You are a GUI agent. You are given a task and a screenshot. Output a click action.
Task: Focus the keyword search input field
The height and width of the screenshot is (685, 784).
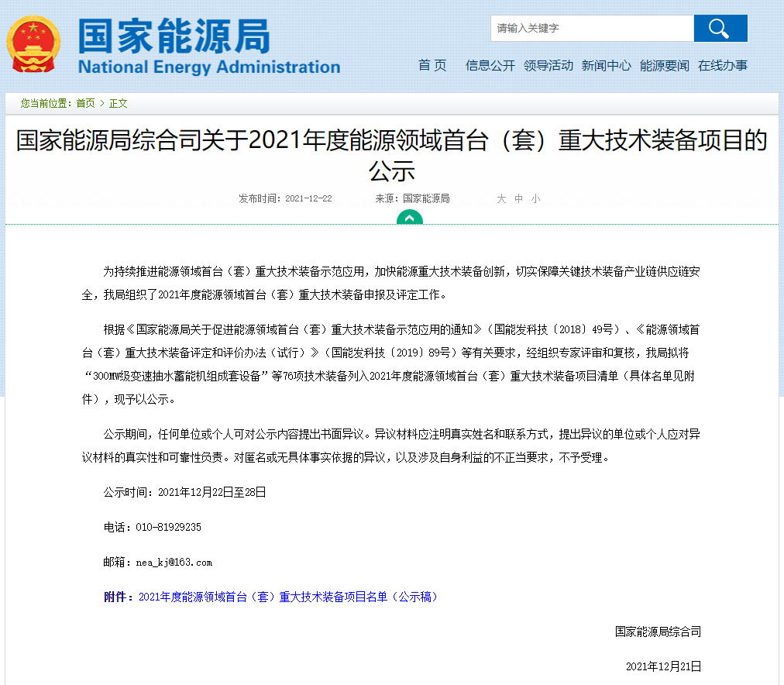592,29
